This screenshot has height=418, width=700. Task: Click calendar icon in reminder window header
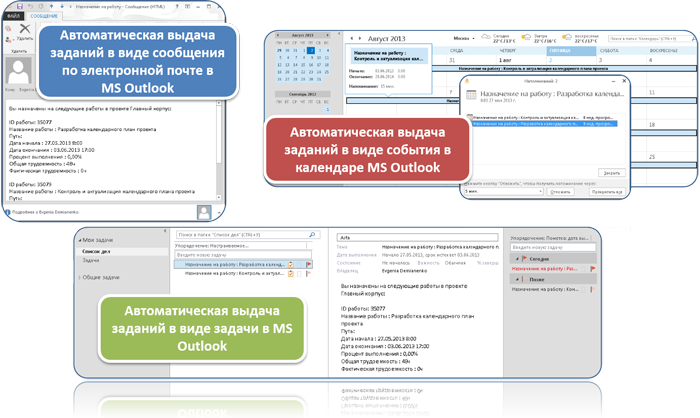click(x=471, y=95)
